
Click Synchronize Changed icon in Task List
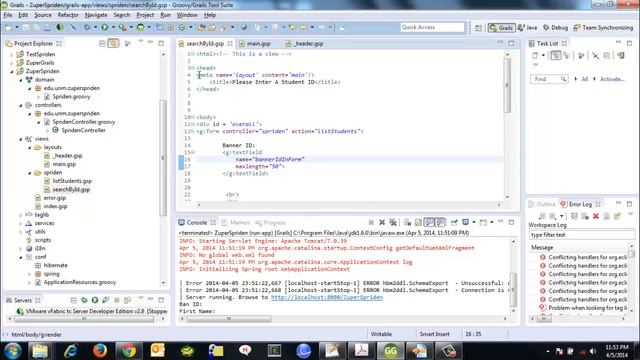621,56
